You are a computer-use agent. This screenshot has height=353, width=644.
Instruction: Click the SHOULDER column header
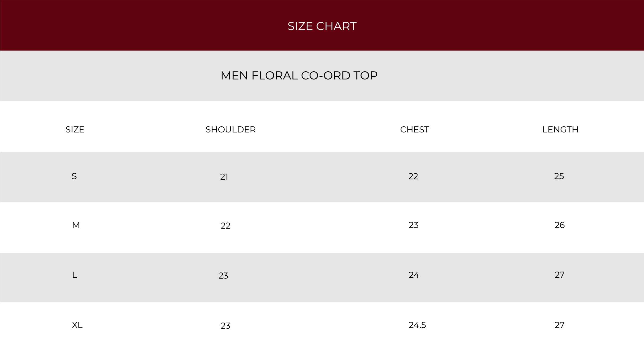tap(230, 129)
